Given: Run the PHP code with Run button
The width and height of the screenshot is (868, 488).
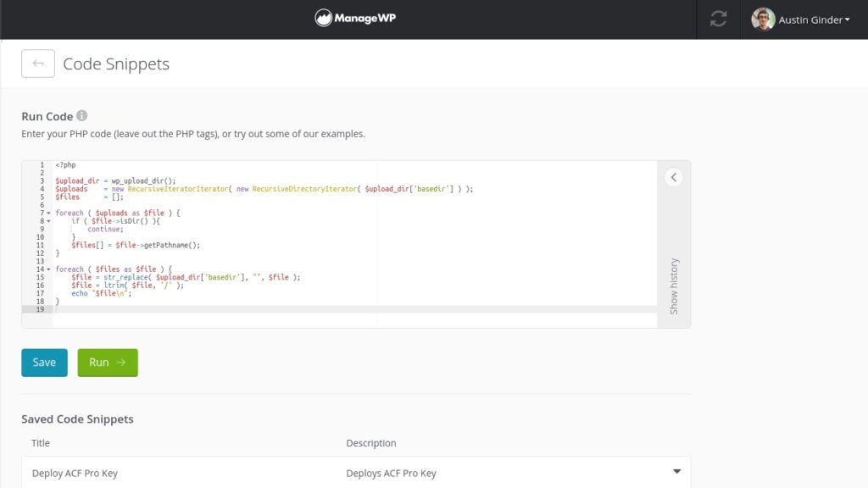Looking at the screenshot, I should click(108, 363).
